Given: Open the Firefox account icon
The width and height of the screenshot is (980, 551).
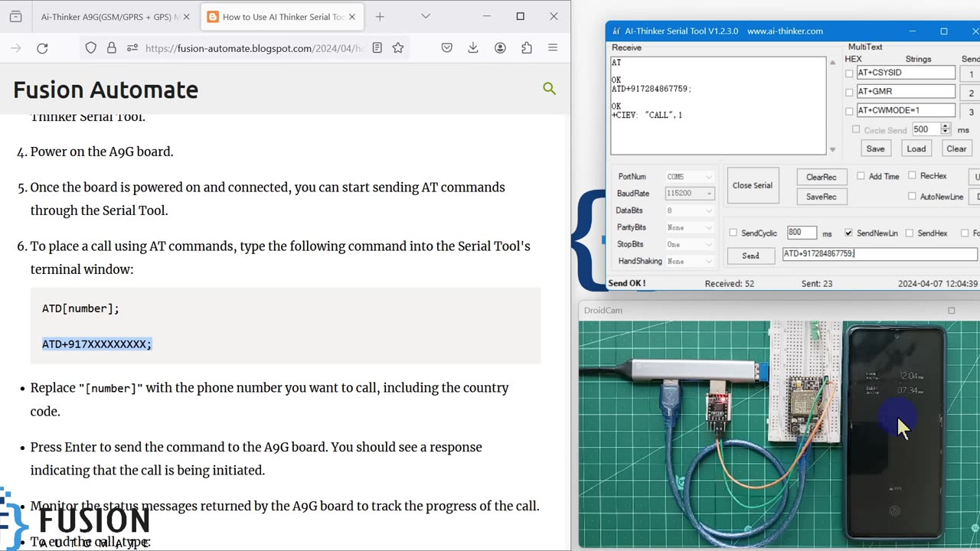Looking at the screenshot, I should [x=500, y=48].
